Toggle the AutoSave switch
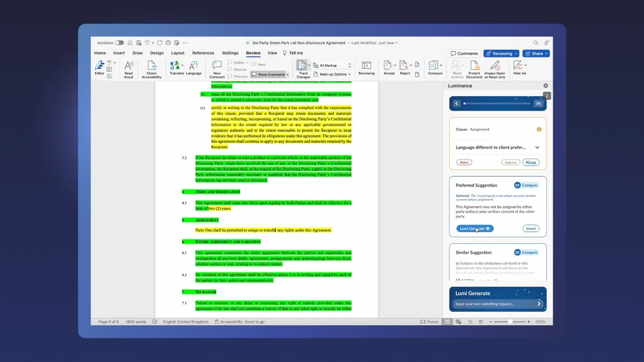Screen dimensions: 644x362 (x=119, y=43)
